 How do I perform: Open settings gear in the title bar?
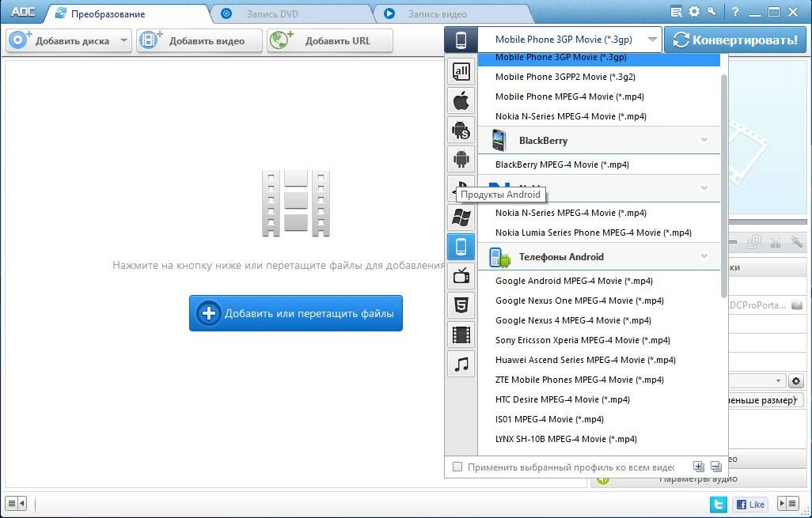694,11
